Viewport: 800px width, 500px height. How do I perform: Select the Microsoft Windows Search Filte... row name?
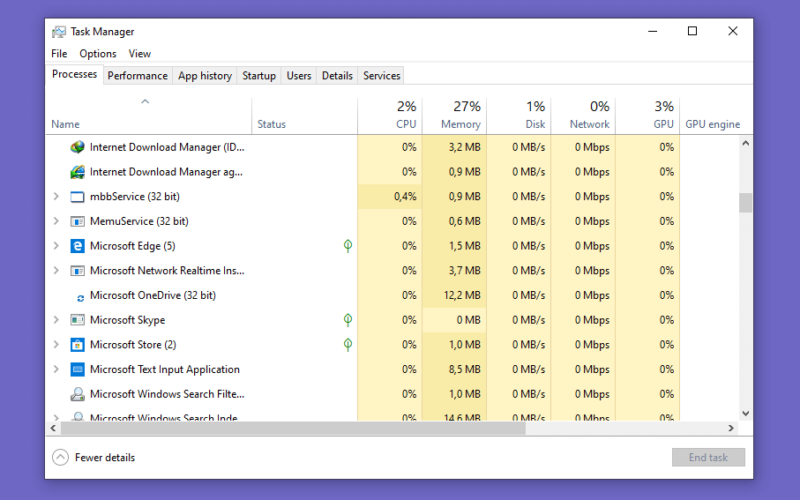[x=167, y=394]
